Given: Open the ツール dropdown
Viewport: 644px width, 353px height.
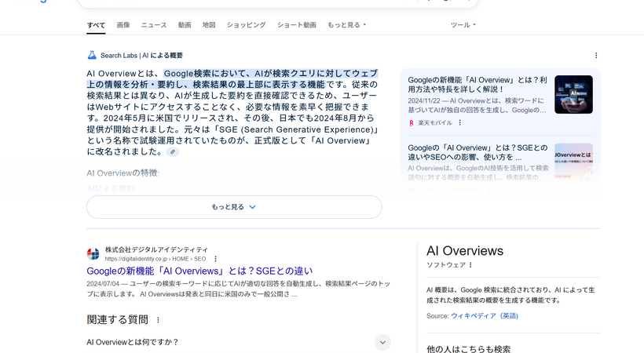Looking at the screenshot, I should point(463,25).
